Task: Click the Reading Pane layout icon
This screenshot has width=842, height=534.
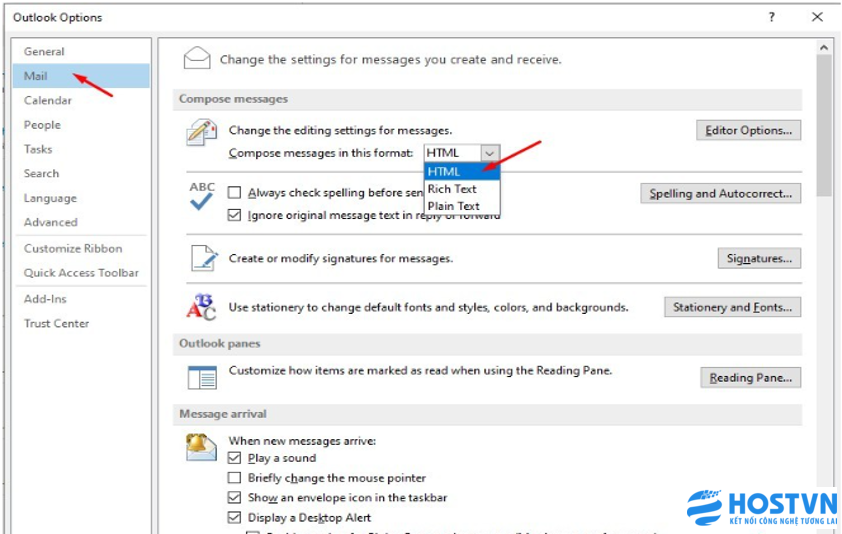Action: (201, 377)
